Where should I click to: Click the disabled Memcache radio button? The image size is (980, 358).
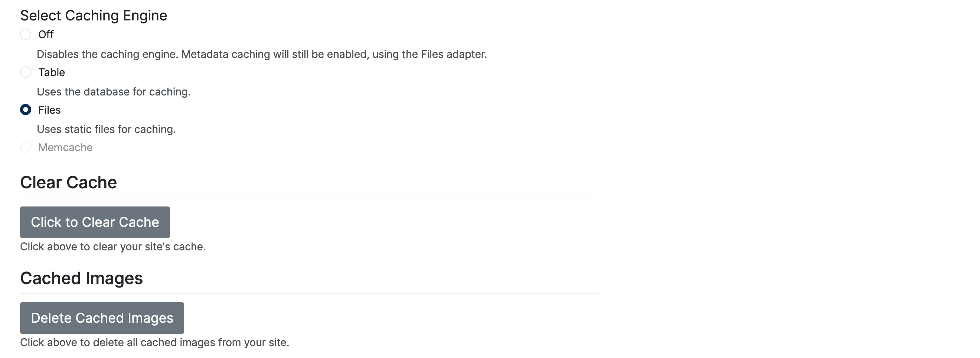(x=26, y=147)
